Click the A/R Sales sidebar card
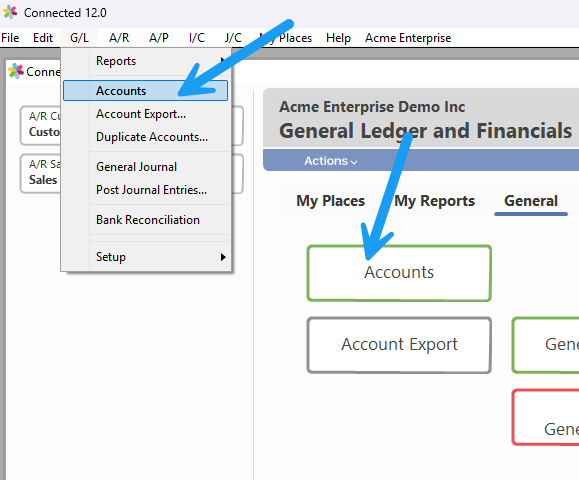This screenshot has width=579, height=480. [41, 174]
